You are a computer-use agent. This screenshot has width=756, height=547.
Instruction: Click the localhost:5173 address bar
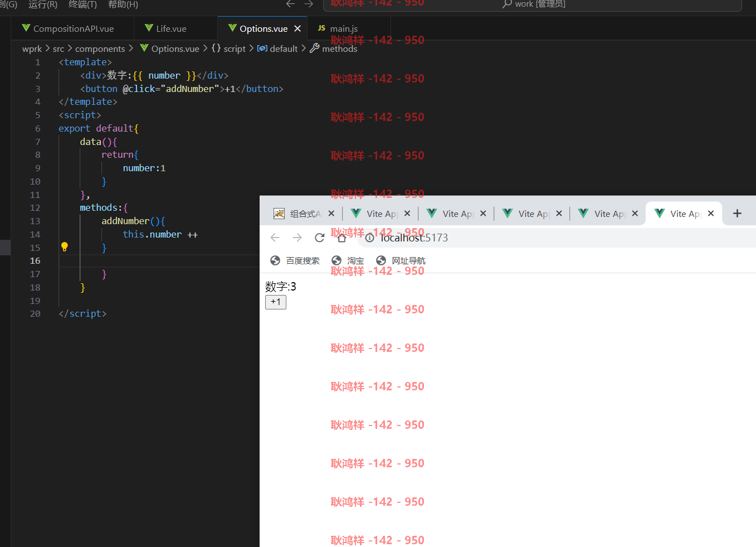tap(557, 238)
